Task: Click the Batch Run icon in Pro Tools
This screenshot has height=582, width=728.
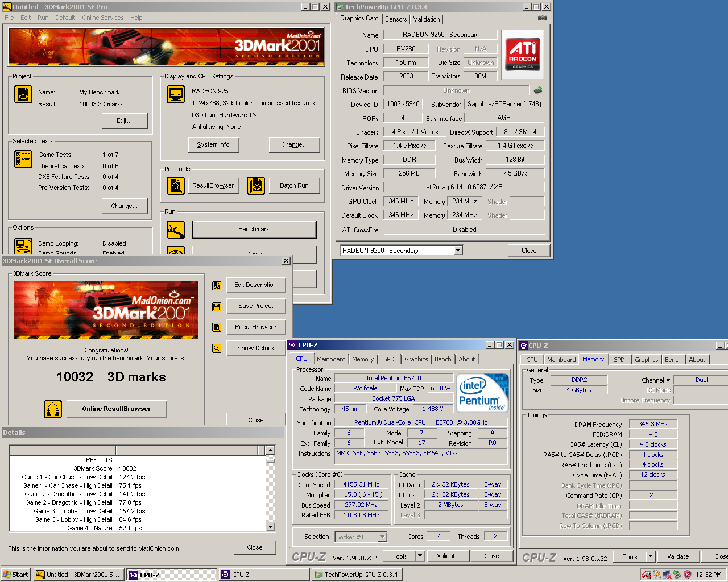Action: pos(256,186)
